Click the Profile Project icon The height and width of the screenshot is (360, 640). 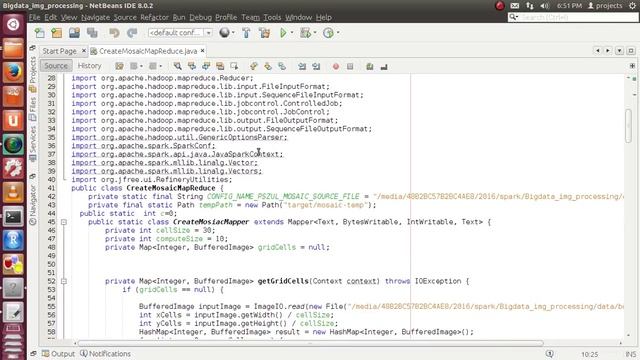click(x=328, y=33)
